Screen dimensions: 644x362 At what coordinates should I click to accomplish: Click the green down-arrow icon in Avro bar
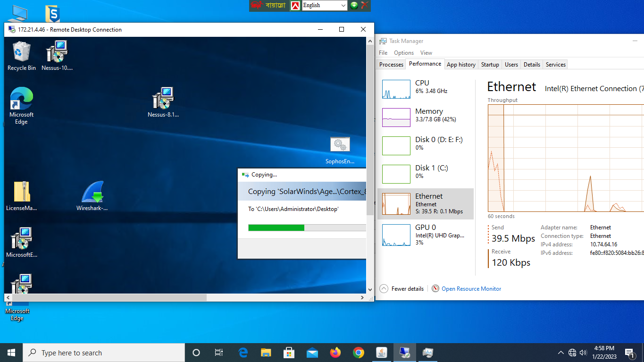pyautogui.click(x=354, y=5)
